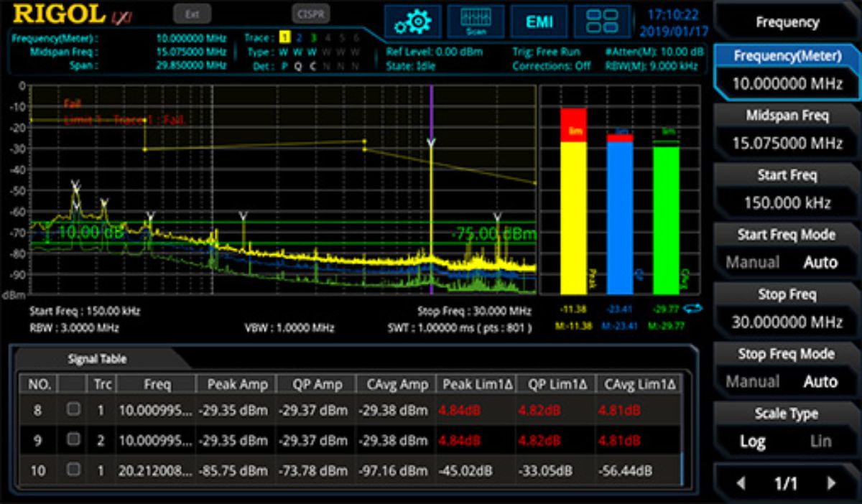The width and height of the screenshot is (862, 504).
Task: Select the EMI mode button
Action: (539, 22)
